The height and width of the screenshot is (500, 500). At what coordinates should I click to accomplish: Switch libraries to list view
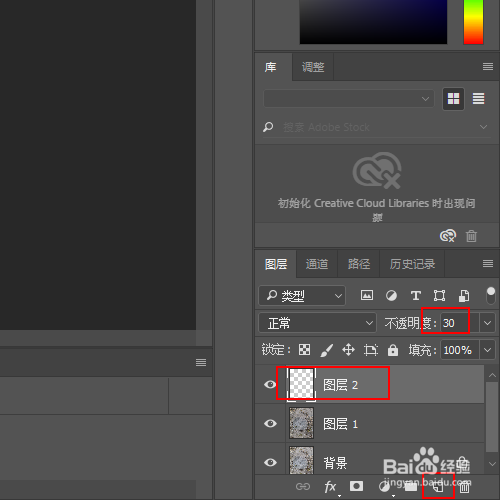[478, 99]
